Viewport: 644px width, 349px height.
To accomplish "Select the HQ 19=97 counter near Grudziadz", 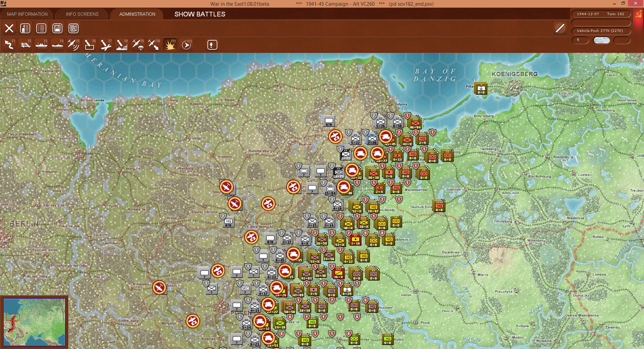I will [373, 207].
